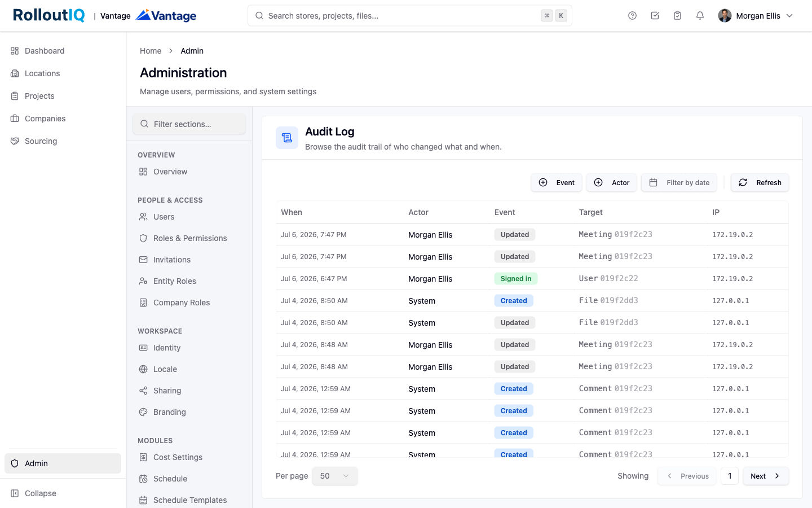Select Sourcing in the sidebar
Screen dimensions: 812x508
63,141
